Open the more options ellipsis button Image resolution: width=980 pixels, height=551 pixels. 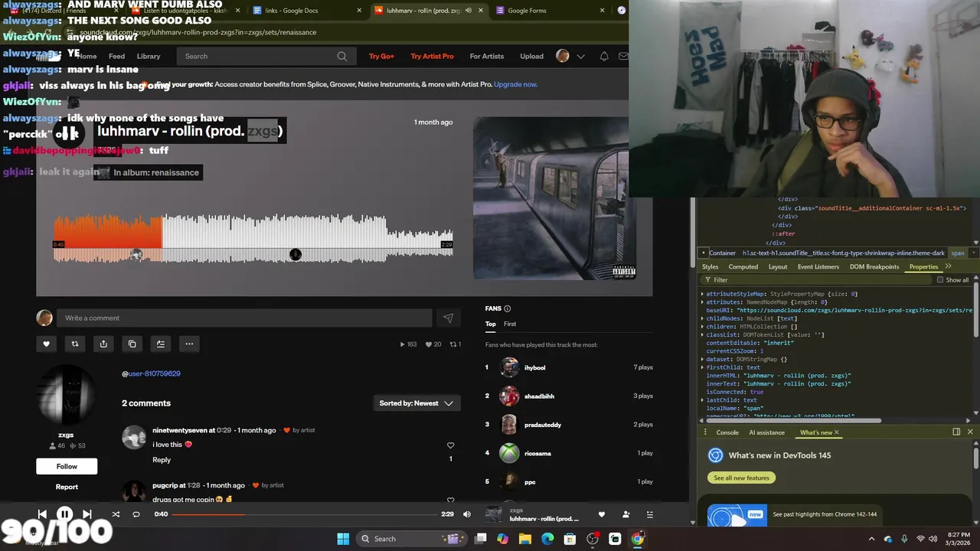pos(189,344)
